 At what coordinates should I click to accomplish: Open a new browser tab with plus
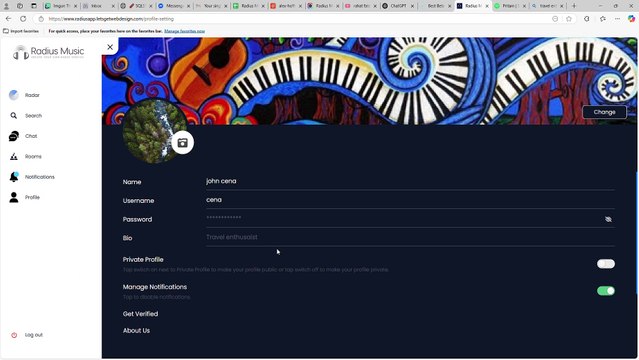coord(574,6)
